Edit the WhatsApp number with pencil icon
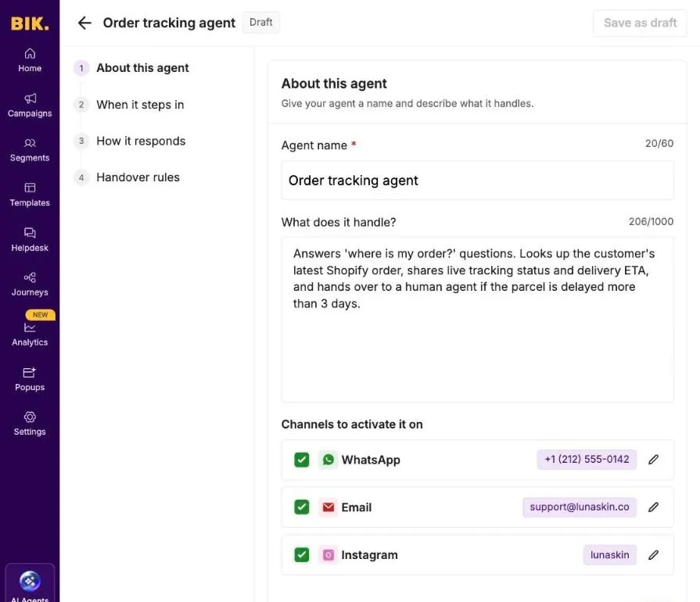 point(653,460)
